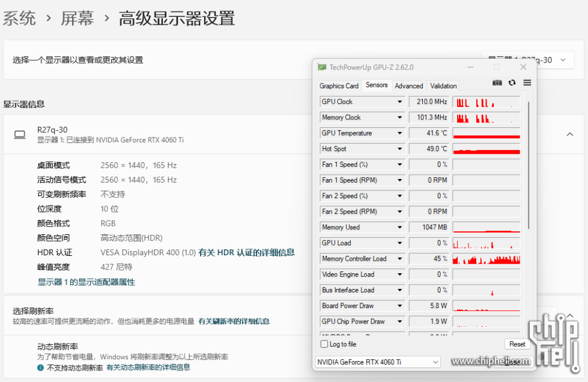Close the GPU-Z window
Viewport: 588px width, 382px height.
[x=524, y=67]
